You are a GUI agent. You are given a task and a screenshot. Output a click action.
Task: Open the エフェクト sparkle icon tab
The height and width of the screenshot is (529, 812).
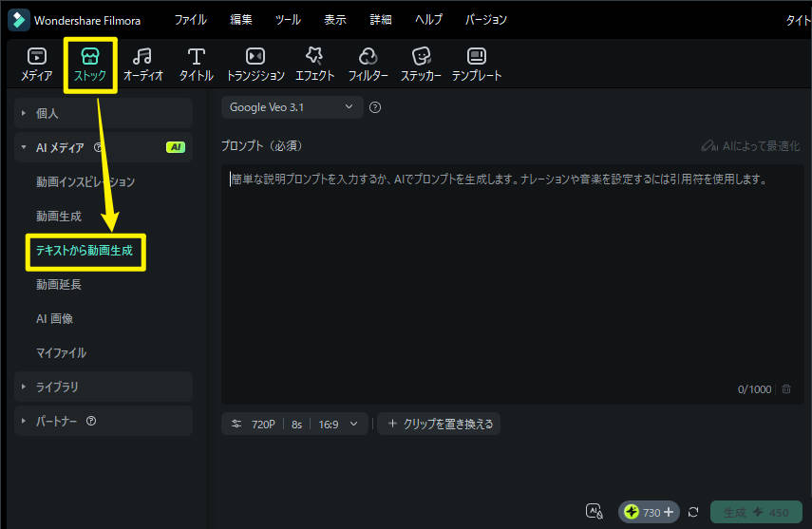tap(314, 55)
